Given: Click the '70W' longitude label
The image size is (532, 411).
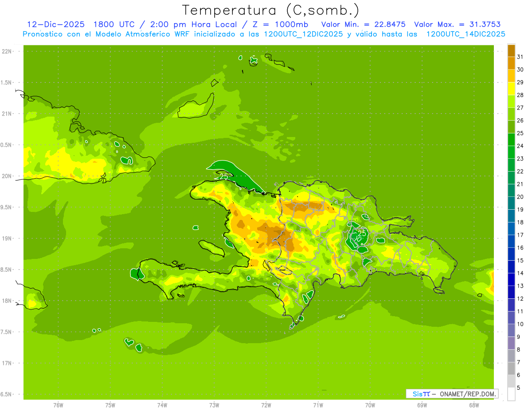Looking at the screenshot, I should coord(370,405).
